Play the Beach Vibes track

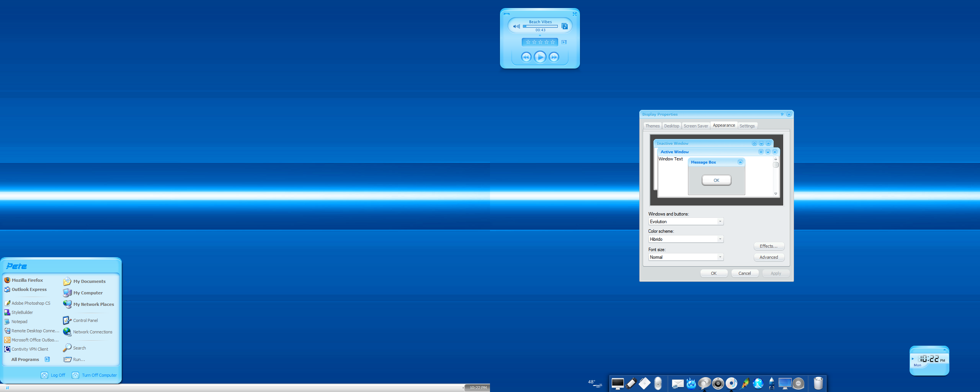tap(540, 57)
